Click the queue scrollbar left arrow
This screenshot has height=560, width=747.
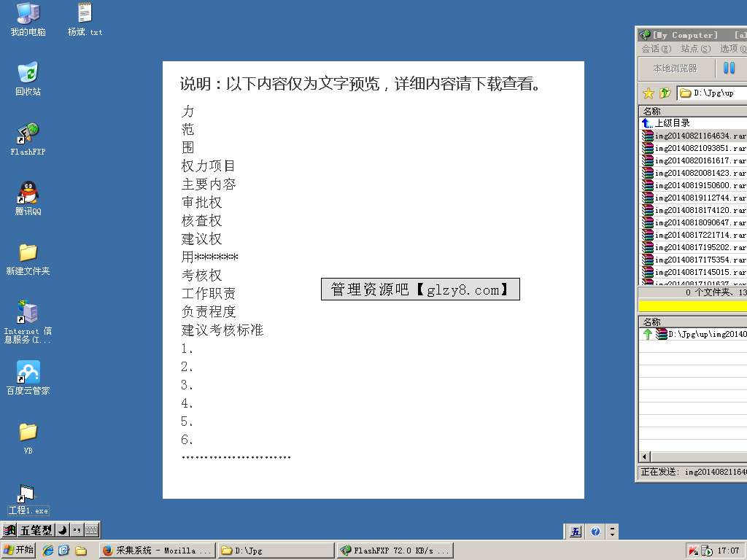645,456
